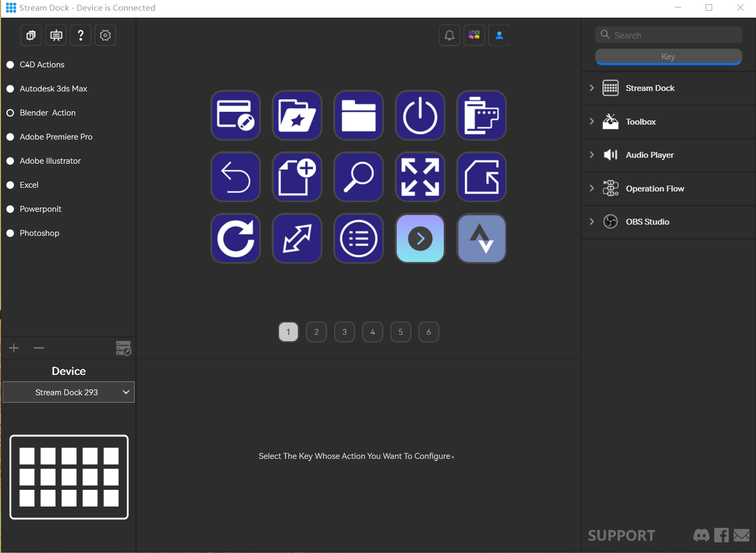Open the colorful plugin store icon
Image resolution: width=756 pixels, height=553 pixels.
(474, 35)
